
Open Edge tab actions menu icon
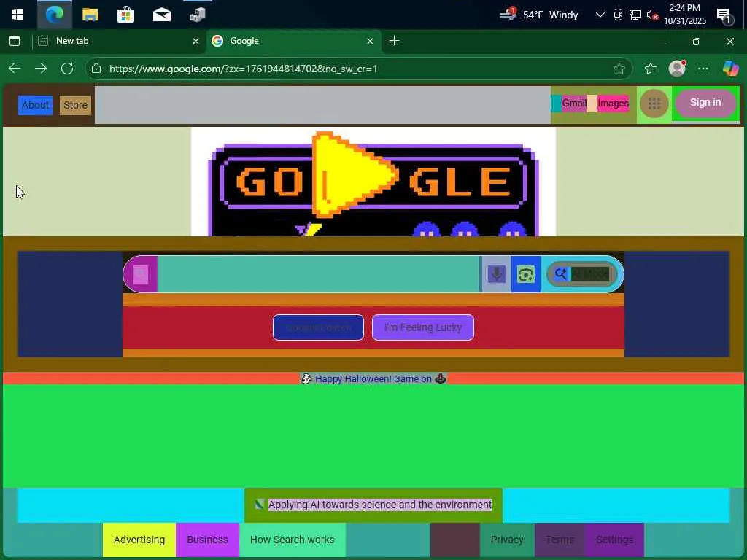click(15, 41)
